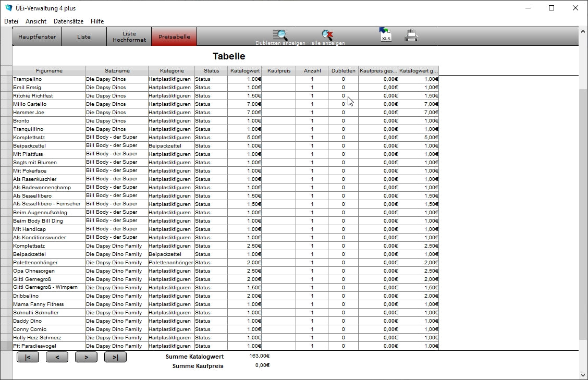588x380 pixels.
Task: Go to previous record button
Action: [x=57, y=357]
